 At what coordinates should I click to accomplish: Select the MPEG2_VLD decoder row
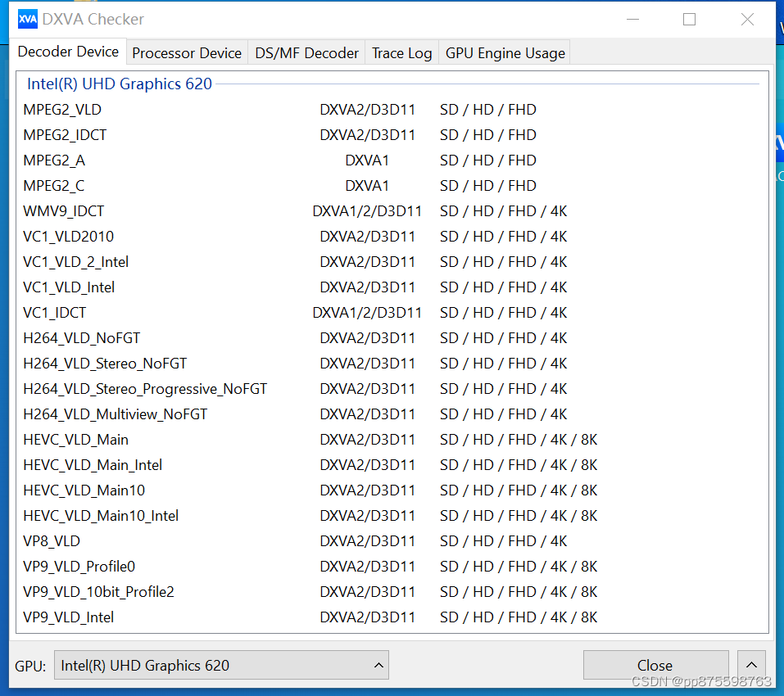click(392, 110)
